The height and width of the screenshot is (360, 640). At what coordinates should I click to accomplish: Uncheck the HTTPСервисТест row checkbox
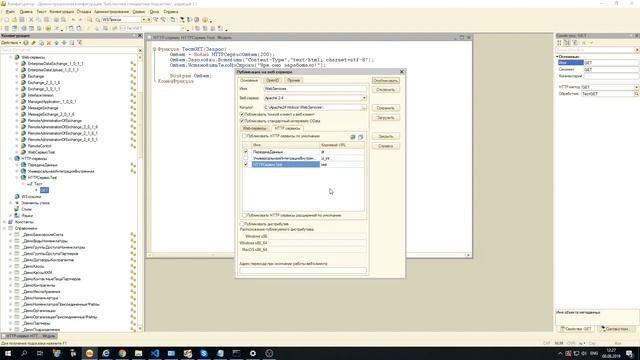coord(246,164)
